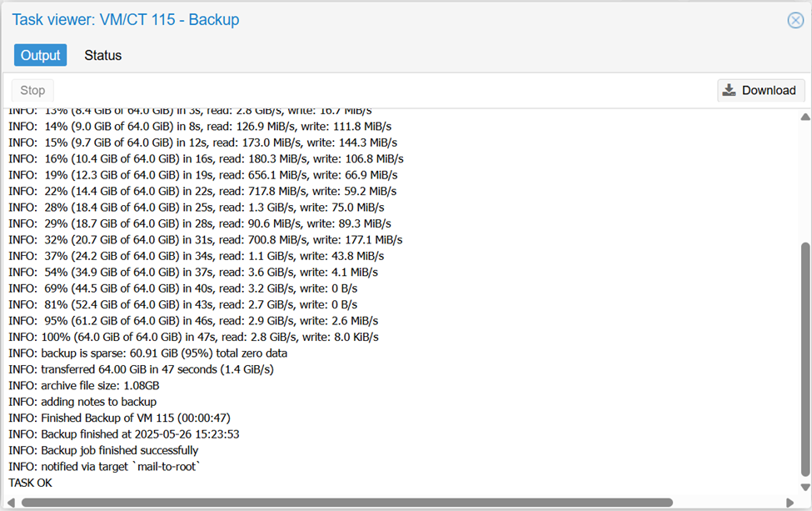This screenshot has width=812, height=511.
Task: Open the Status tab
Action: [102, 55]
